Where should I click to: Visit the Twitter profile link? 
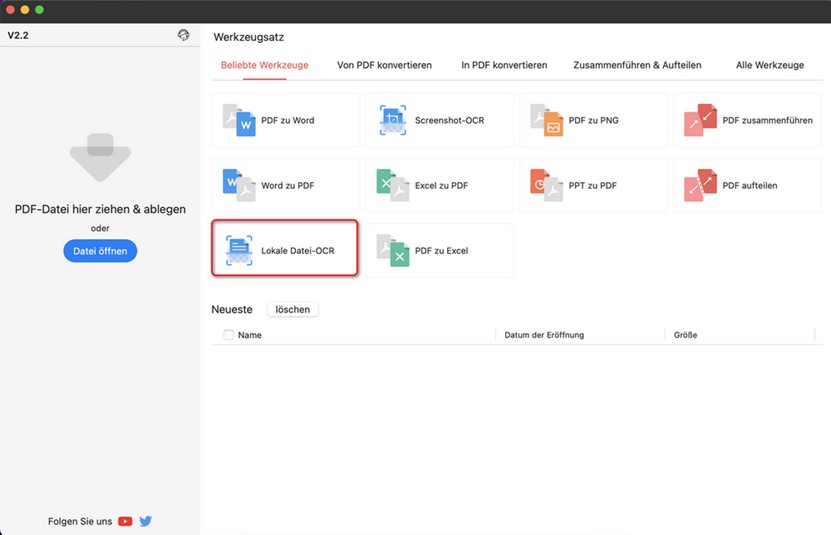point(146,521)
